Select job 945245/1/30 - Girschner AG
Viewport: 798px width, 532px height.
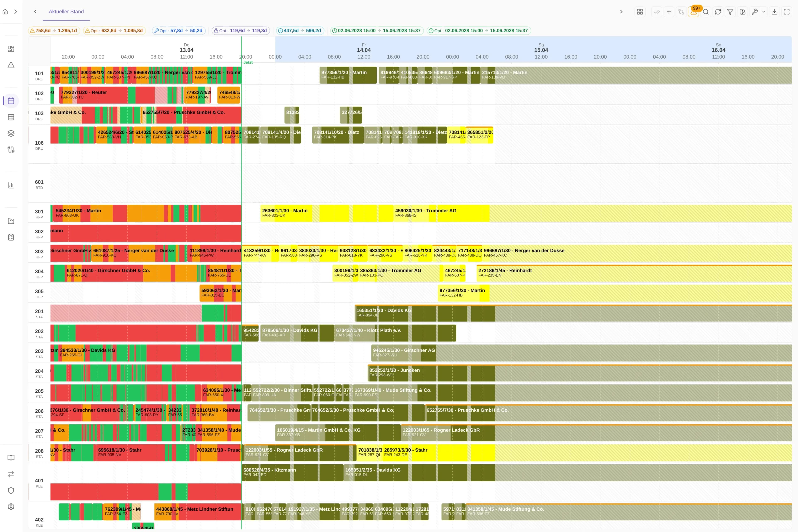pos(581,353)
